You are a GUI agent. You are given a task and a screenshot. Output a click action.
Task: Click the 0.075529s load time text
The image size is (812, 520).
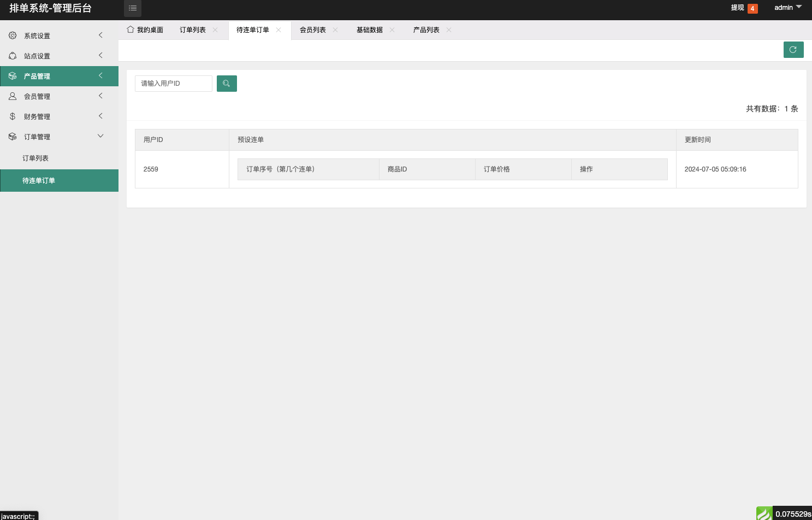click(x=793, y=514)
